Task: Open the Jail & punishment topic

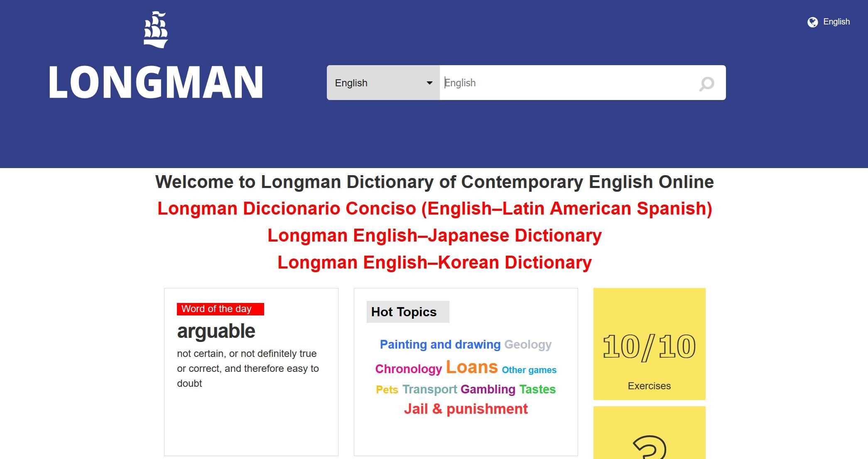Action: click(466, 409)
